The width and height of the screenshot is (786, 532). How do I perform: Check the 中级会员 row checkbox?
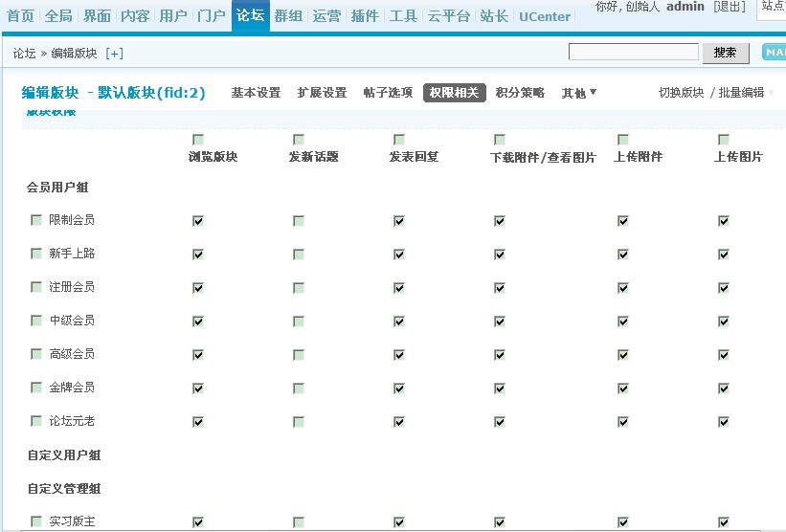click(x=36, y=321)
